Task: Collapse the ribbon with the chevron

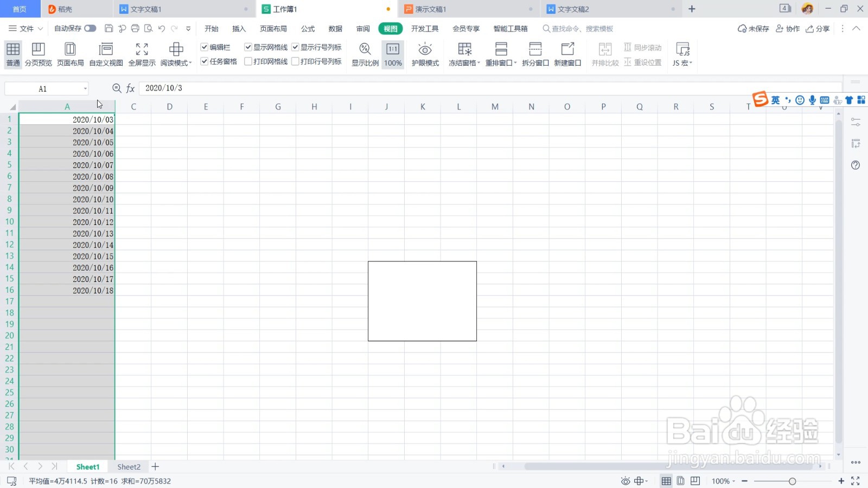Action: tap(856, 28)
